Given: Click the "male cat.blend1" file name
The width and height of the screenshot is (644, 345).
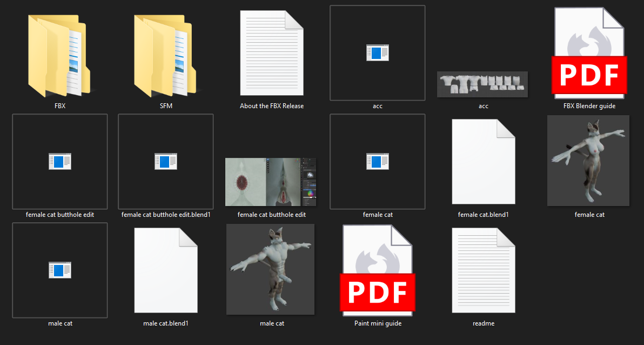Looking at the screenshot, I should pos(166,323).
